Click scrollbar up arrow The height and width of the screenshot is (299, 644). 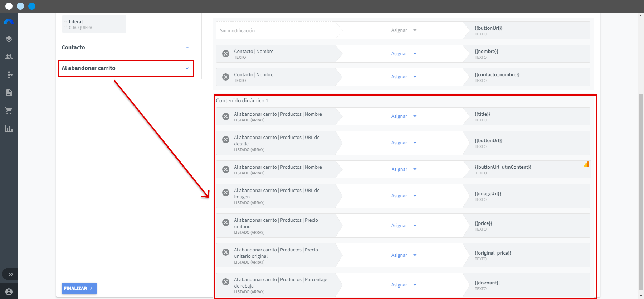coord(641,15)
